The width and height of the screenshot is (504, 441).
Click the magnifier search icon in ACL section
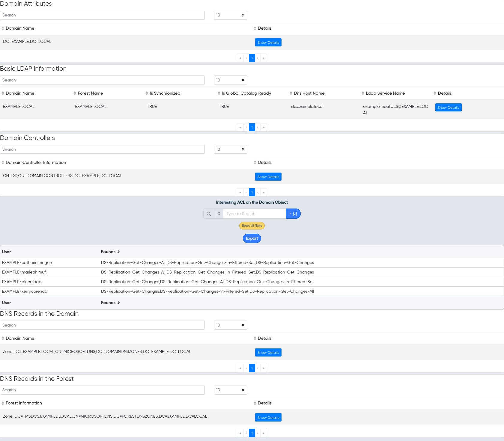pyautogui.click(x=209, y=214)
